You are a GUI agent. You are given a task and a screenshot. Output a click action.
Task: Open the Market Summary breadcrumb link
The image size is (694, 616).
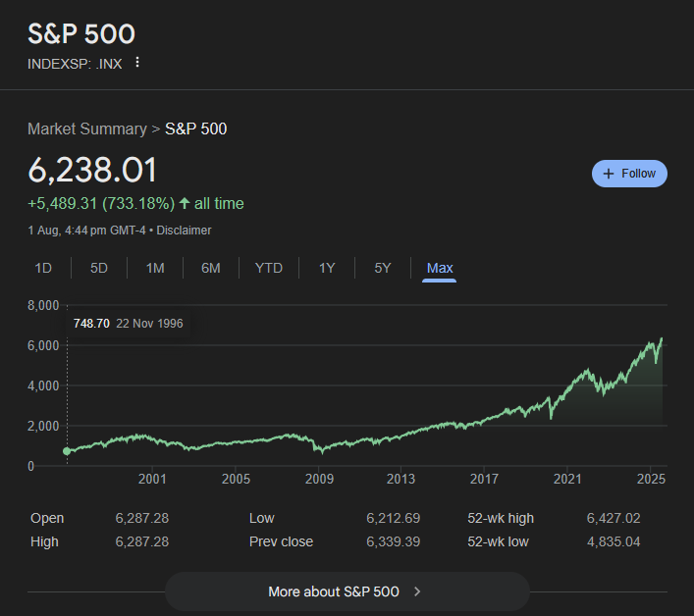click(x=87, y=128)
